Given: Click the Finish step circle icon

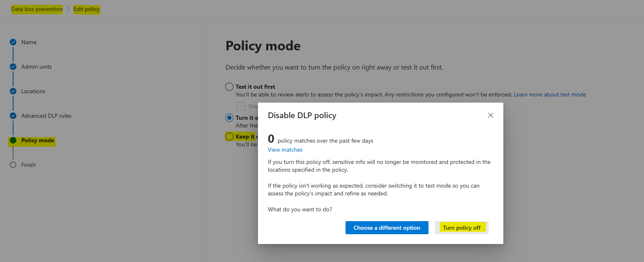Looking at the screenshot, I should [x=13, y=165].
